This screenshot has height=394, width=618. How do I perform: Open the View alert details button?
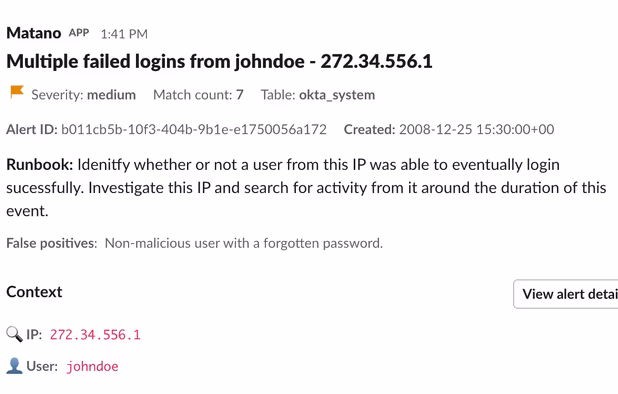click(566, 294)
